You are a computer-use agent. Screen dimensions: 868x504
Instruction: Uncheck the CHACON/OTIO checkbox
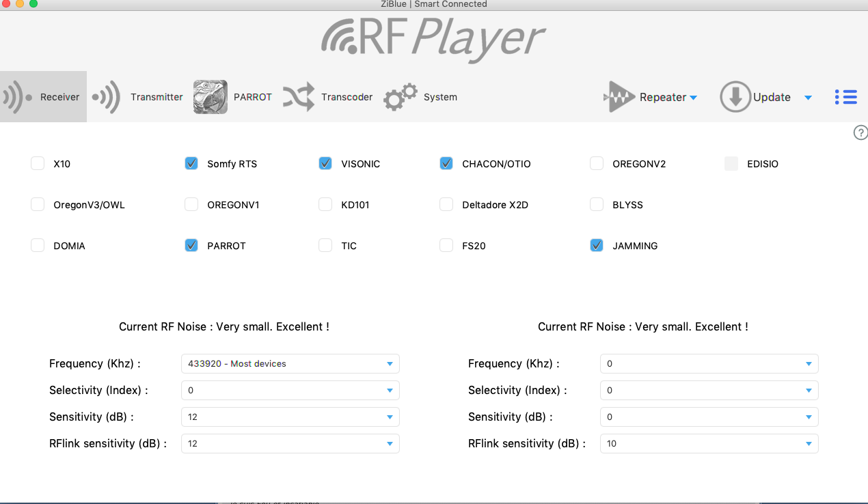[x=446, y=163]
